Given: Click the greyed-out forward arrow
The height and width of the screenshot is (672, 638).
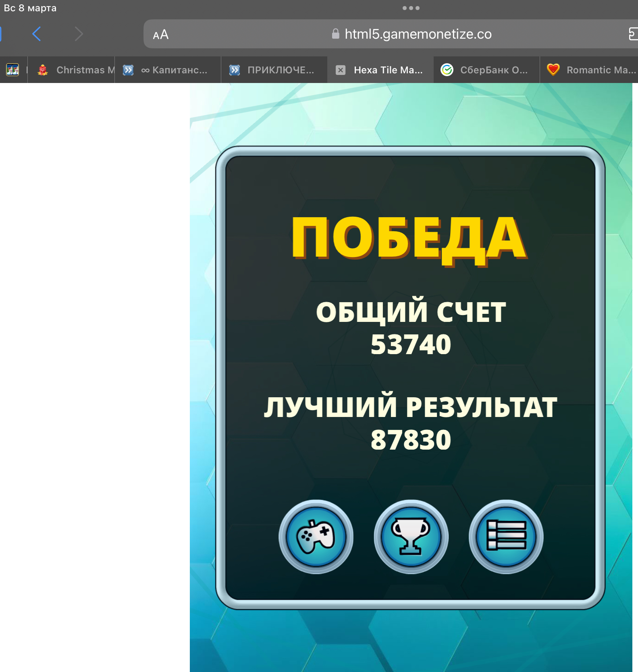Looking at the screenshot, I should (79, 34).
